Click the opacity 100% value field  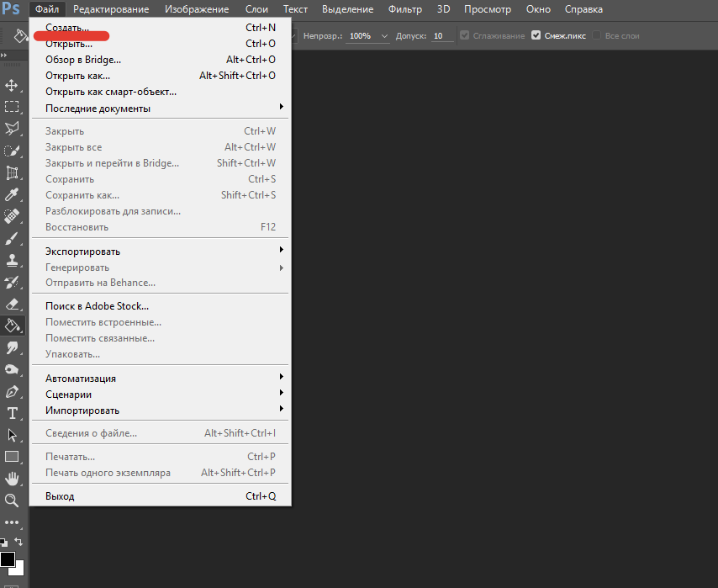click(x=361, y=35)
